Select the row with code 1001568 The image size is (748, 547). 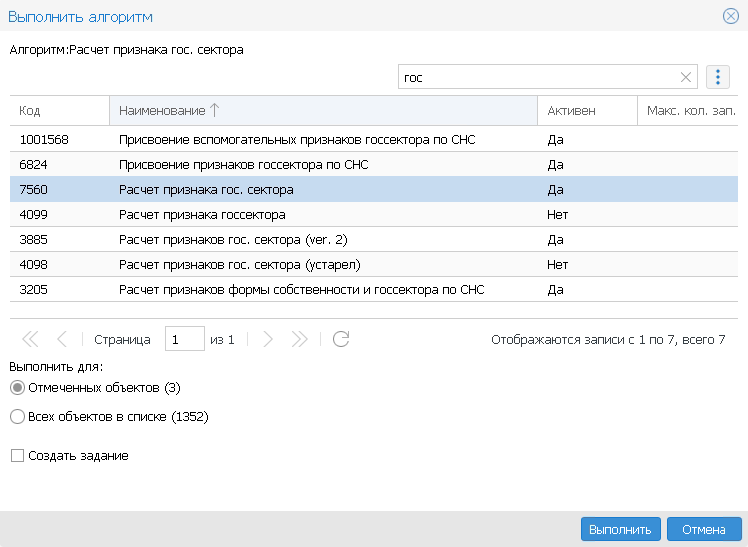click(374, 140)
